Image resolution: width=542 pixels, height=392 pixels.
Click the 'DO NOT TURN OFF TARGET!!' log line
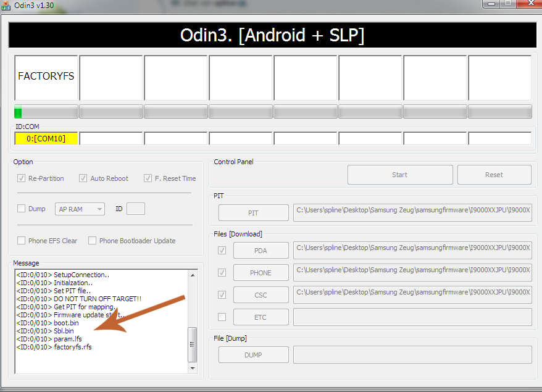coord(79,299)
